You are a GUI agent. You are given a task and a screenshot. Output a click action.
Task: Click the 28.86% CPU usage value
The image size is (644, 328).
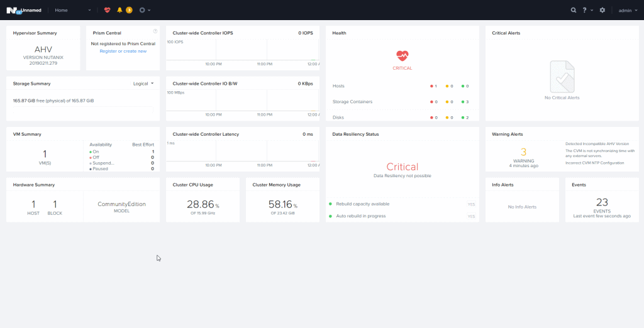pyautogui.click(x=203, y=204)
